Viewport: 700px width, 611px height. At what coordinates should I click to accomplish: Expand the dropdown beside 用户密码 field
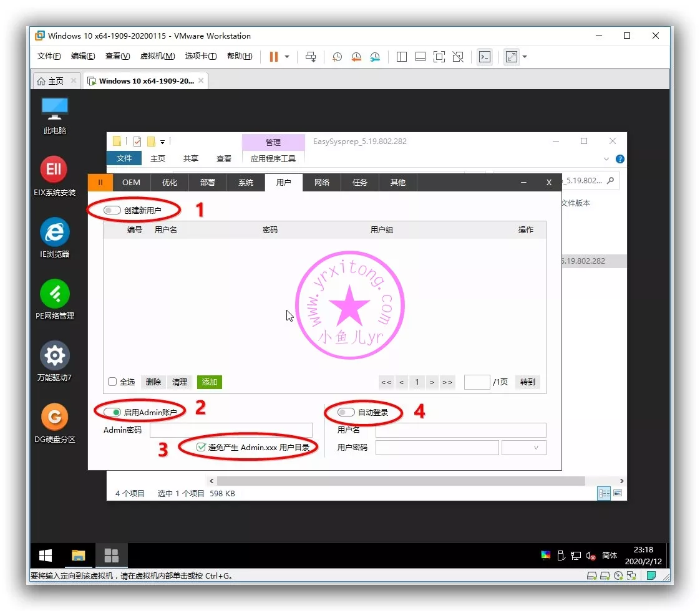click(523, 448)
